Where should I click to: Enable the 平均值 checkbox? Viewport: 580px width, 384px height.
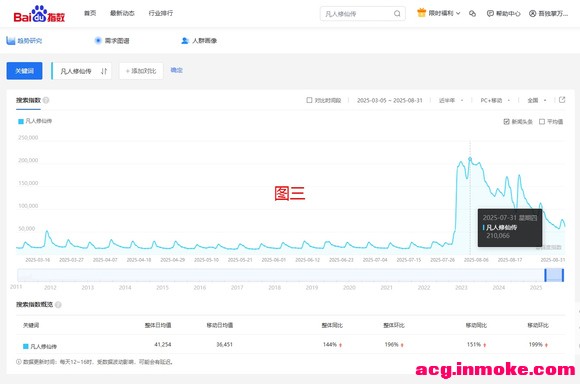[x=542, y=122]
